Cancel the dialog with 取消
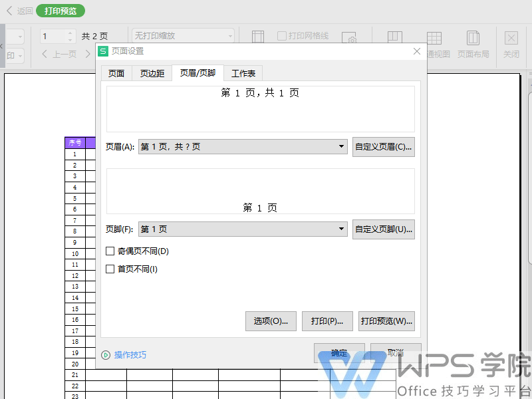 396,353
